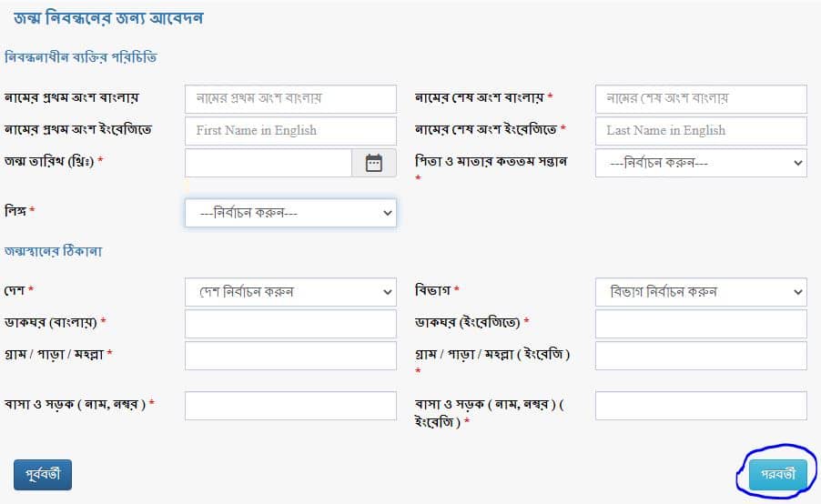Click the বাসা ও সড়ক Bangla input

click(x=290, y=406)
